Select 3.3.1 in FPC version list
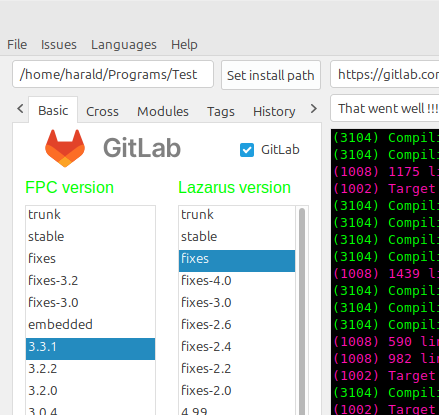This screenshot has height=415, width=439. tap(90, 348)
